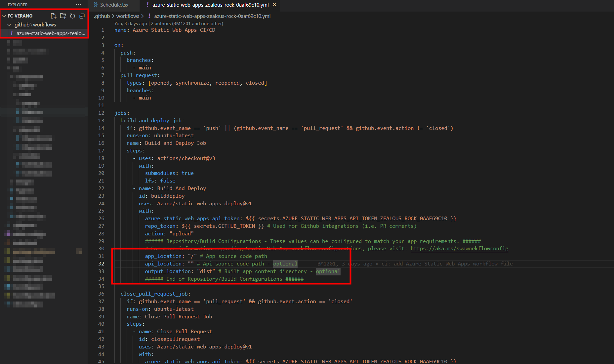Click the 'push:' key
This screenshot has height=364, width=614.
click(x=128, y=53)
